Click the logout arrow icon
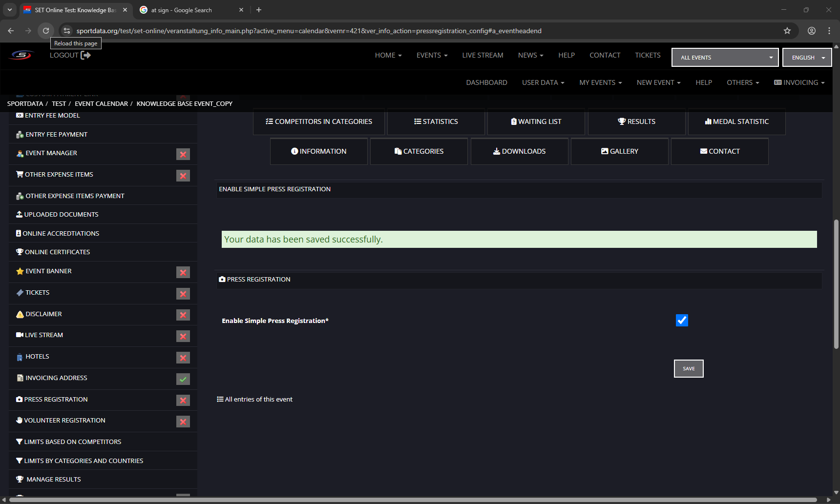 85,55
